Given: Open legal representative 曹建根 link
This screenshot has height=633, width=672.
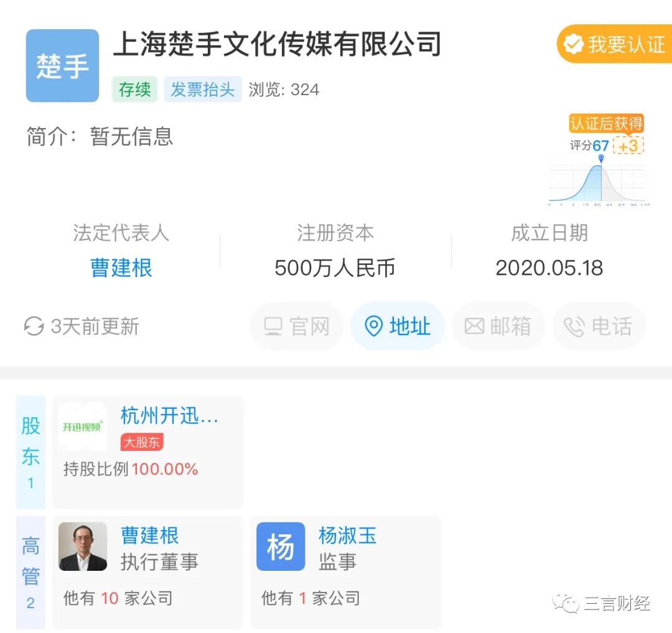Looking at the screenshot, I should 121,268.
